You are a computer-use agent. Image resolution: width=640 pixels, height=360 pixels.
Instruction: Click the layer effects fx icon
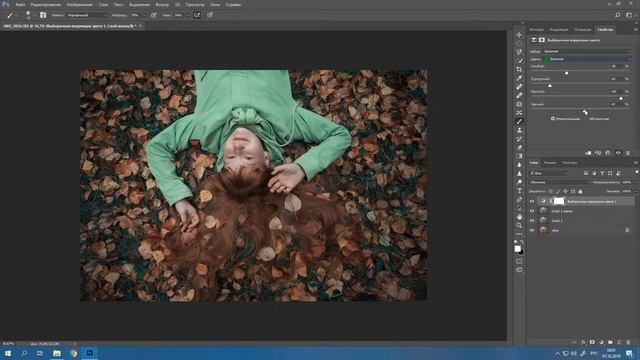click(x=583, y=342)
